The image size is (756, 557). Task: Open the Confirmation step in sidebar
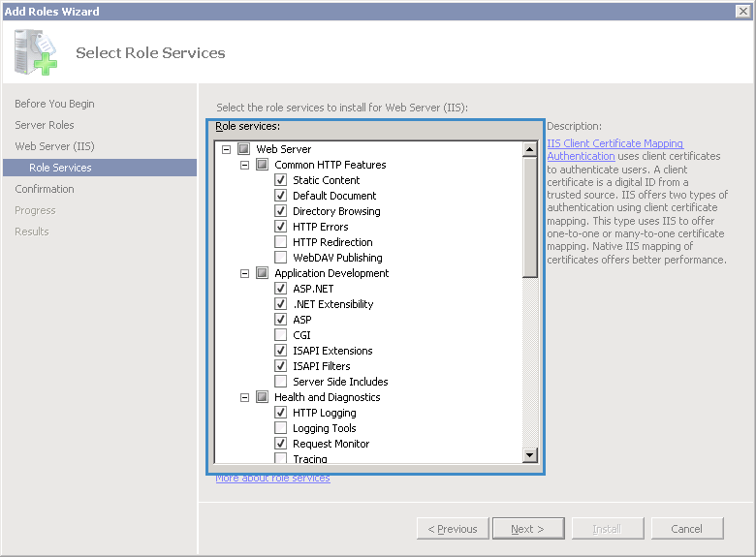(45, 189)
